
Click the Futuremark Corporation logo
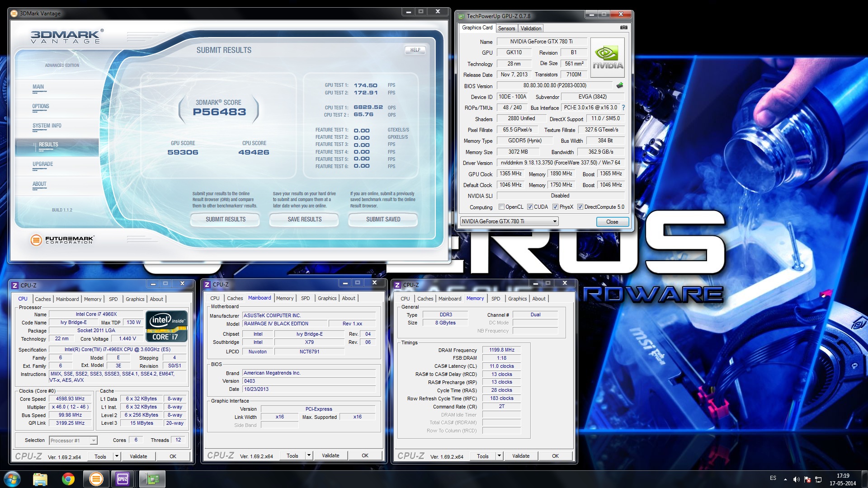[62, 240]
